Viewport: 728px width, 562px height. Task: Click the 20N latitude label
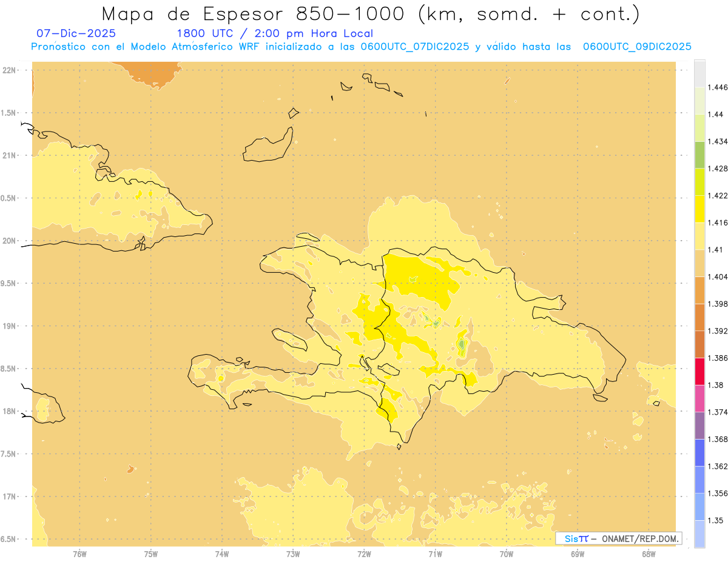click(x=9, y=241)
